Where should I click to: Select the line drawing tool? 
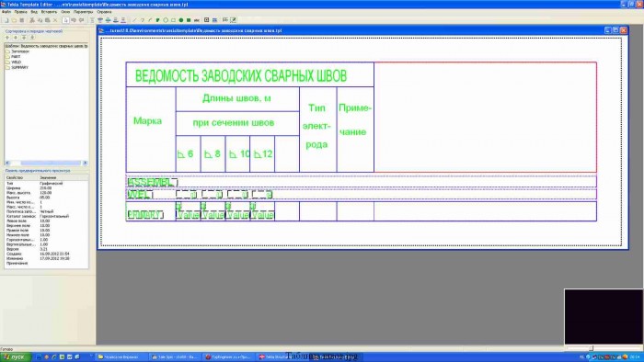(134, 19)
